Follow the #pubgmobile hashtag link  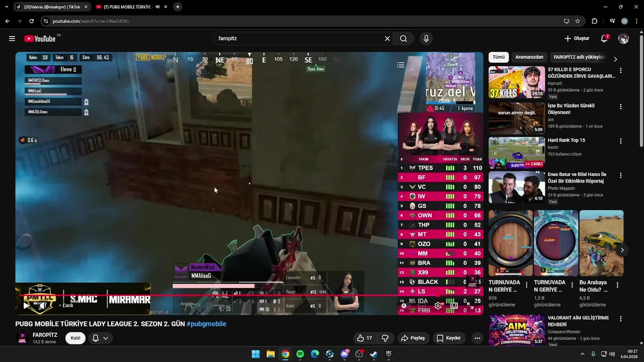tap(206, 324)
